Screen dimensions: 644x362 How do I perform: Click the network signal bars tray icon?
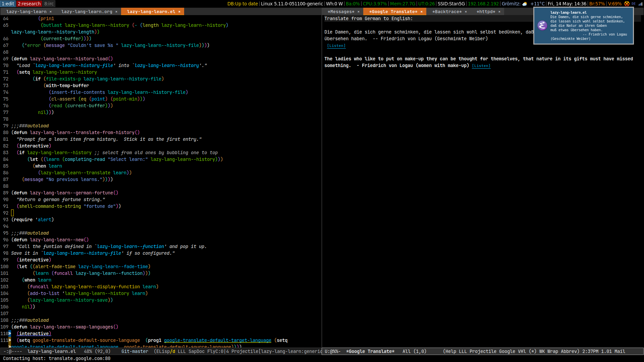[x=640, y=4]
